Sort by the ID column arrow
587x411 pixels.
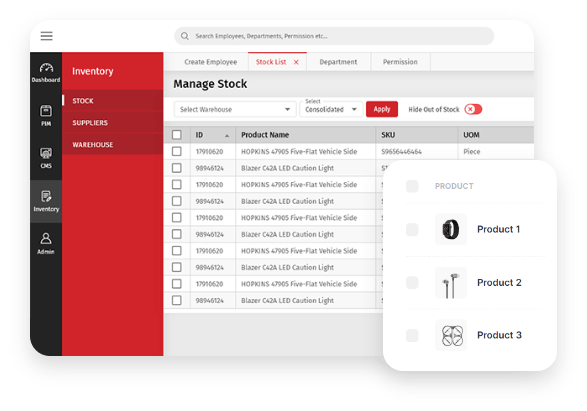pyautogui.click(x=227, y=136)
